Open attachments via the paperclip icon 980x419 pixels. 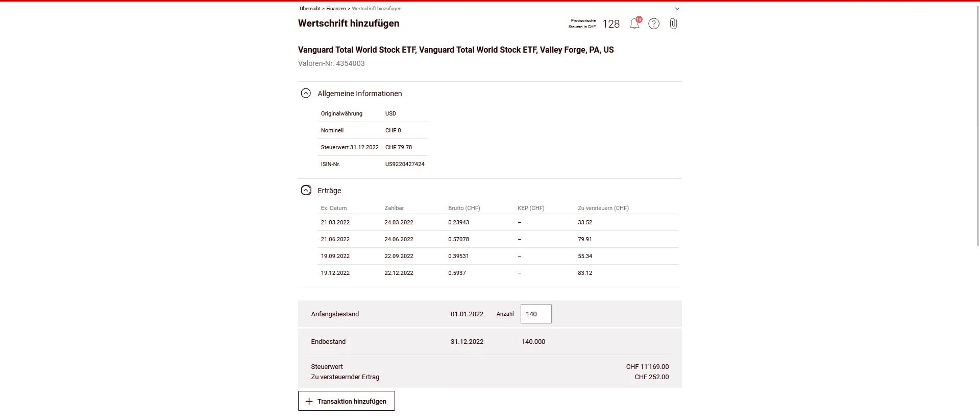[673, 24]
